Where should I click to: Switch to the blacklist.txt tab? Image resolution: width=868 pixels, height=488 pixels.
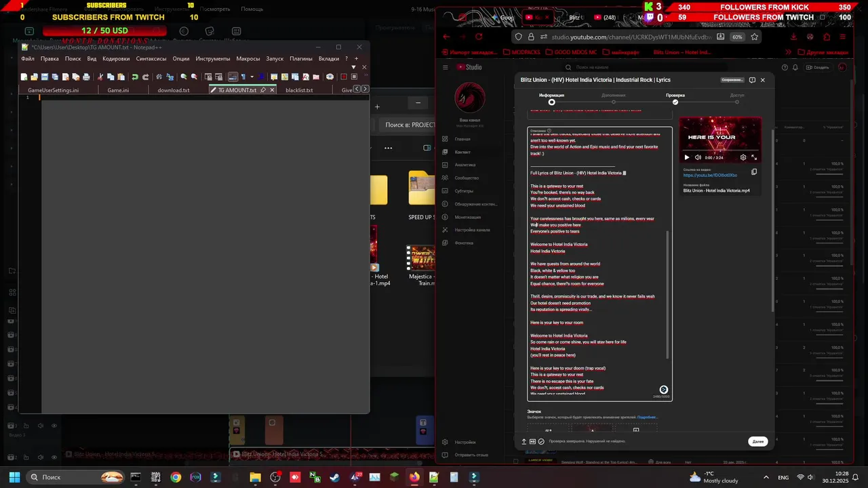click(x=299, y=90)
